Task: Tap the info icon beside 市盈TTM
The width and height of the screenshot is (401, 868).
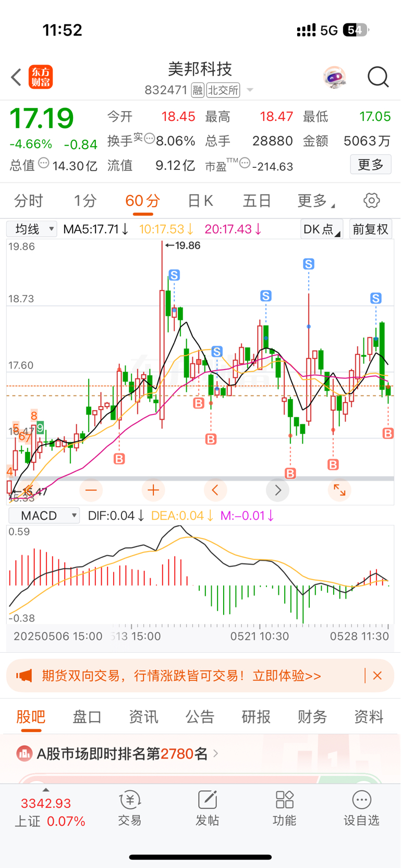Action: click(x=245, y=163)
